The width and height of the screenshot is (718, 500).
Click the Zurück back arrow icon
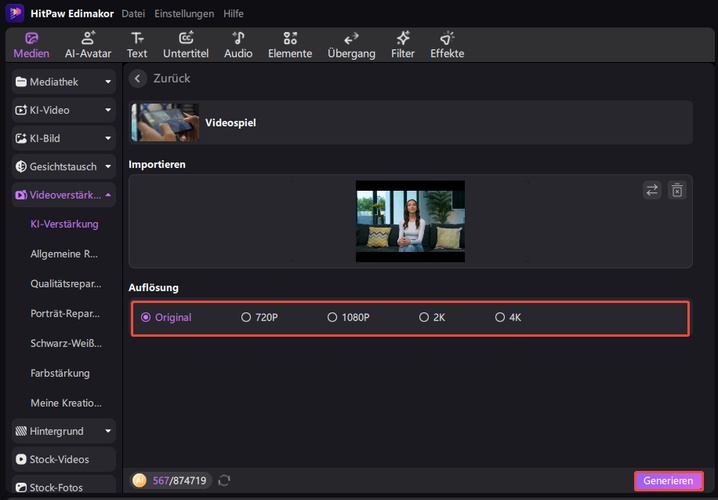[x=137, y=78]
